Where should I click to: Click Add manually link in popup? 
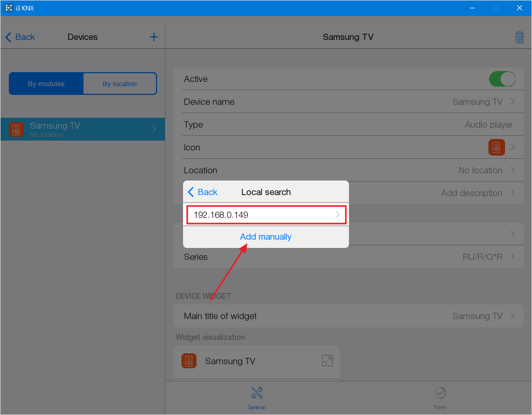pyautogui.click(x=265, y=237)
